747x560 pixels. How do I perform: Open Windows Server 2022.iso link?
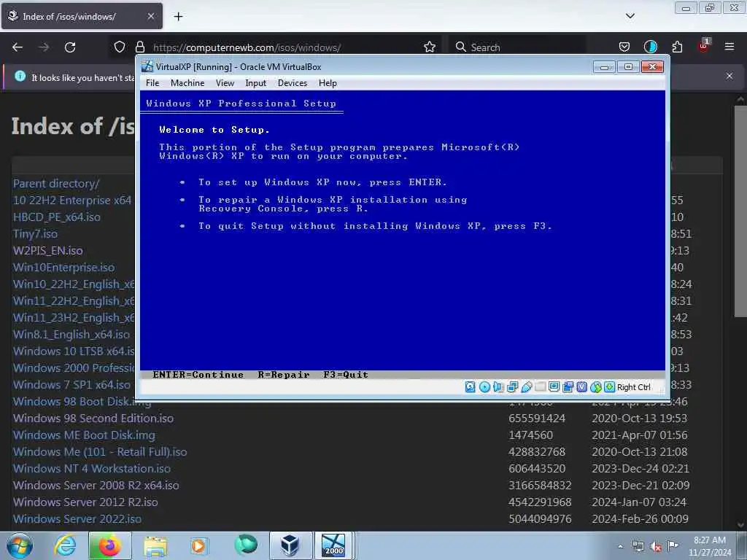[x=77, y=519]
